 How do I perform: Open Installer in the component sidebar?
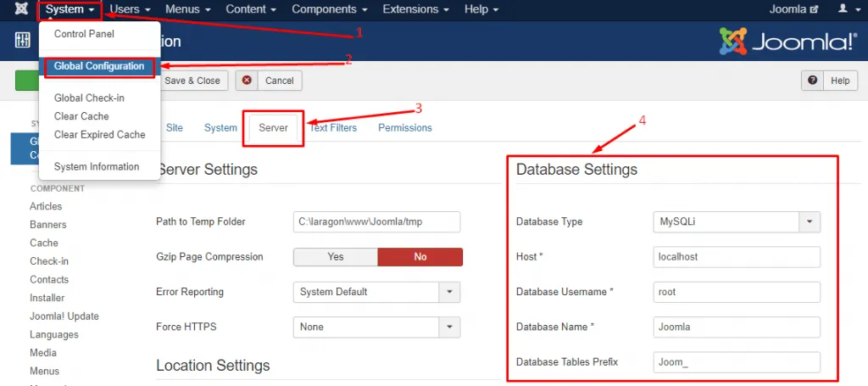coord(47,298)
